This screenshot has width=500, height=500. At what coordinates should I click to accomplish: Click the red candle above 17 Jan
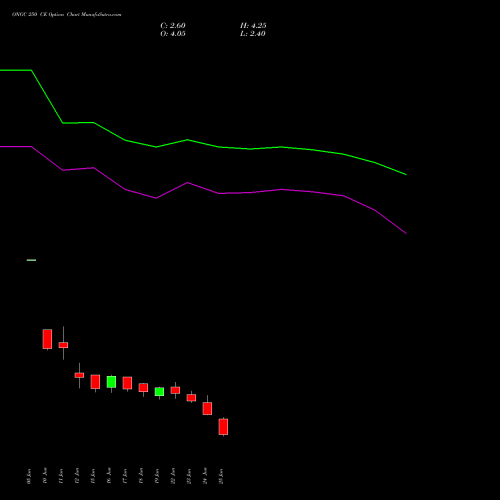click(127, 383)
